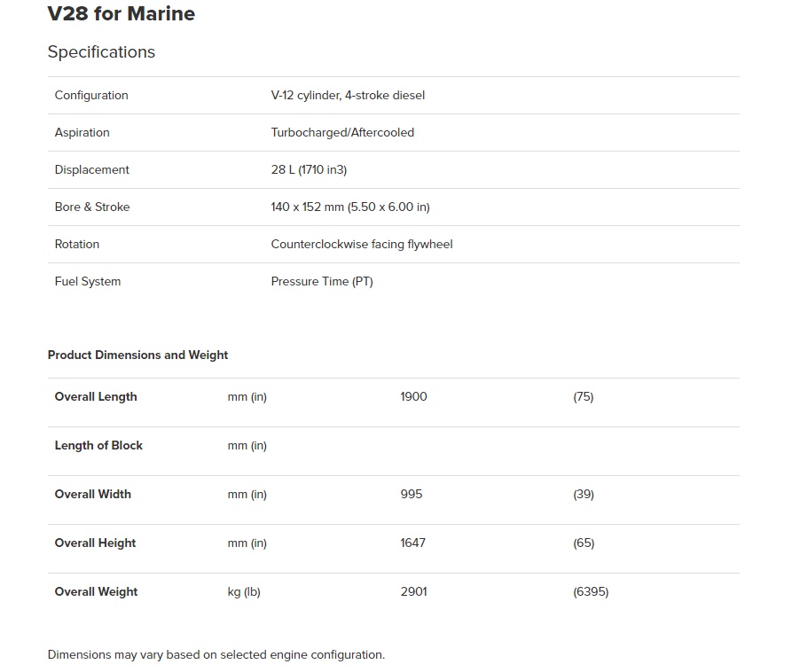Select the "Bore & Stroke" row label
Screen dimensions: 792x672
[92, 207]
